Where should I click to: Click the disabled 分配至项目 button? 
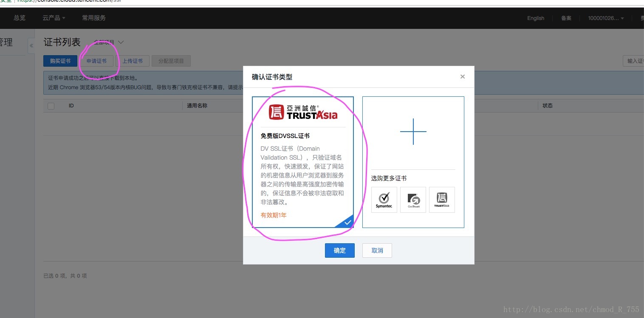pos(171,61)
